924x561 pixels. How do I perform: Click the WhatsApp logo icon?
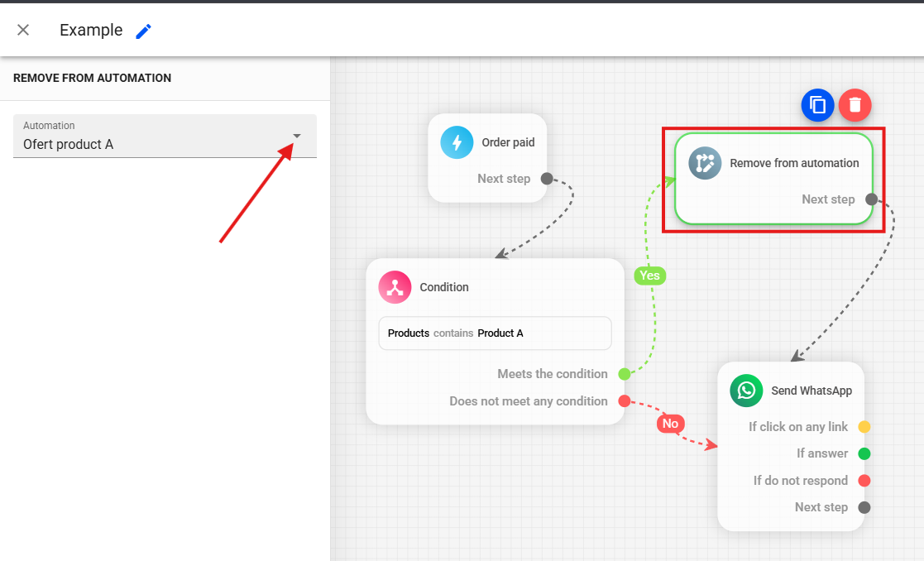point(746,391)
